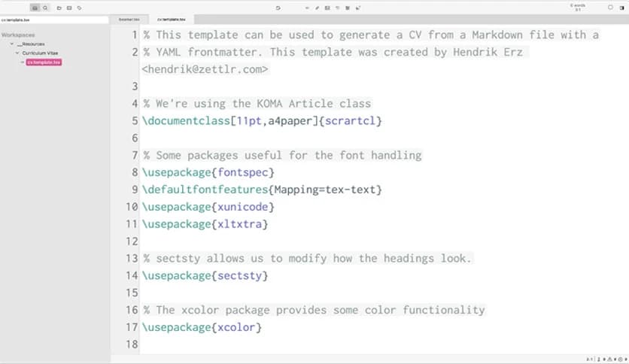629x364 pixels.
Task: Select the Curriculum Vitae folder
Action: pyautogui.click(x=40, y=53)
